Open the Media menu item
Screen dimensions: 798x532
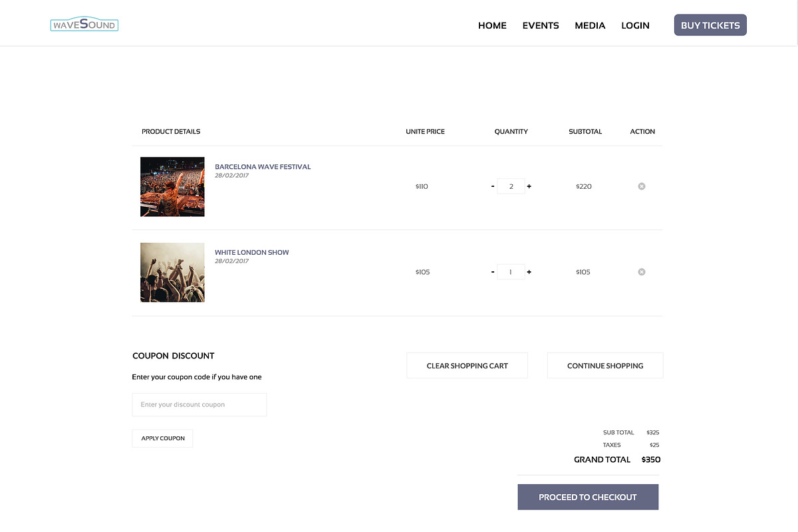tap(590, 25)
